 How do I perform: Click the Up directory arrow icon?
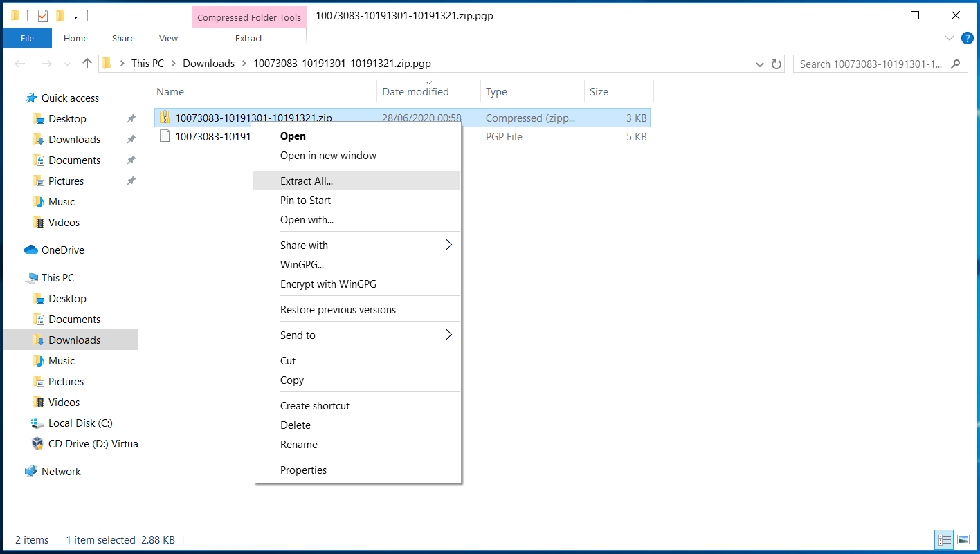pyautogui.click(x=87, y=64)
